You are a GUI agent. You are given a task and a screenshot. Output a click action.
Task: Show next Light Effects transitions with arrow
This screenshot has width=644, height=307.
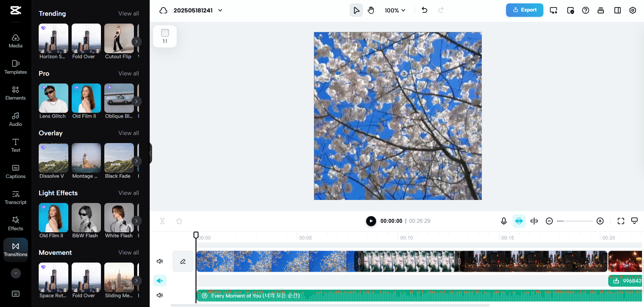pos(136,221)
